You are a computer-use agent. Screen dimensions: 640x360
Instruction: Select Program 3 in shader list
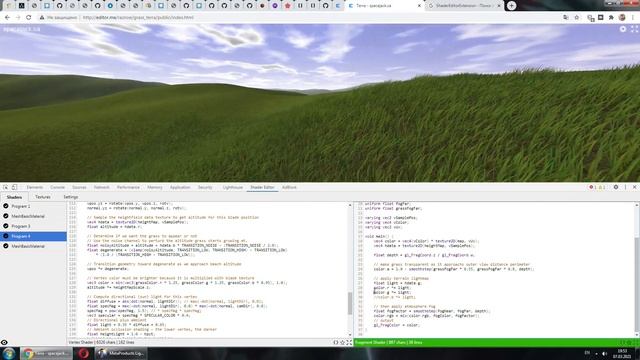pos(33,226)
